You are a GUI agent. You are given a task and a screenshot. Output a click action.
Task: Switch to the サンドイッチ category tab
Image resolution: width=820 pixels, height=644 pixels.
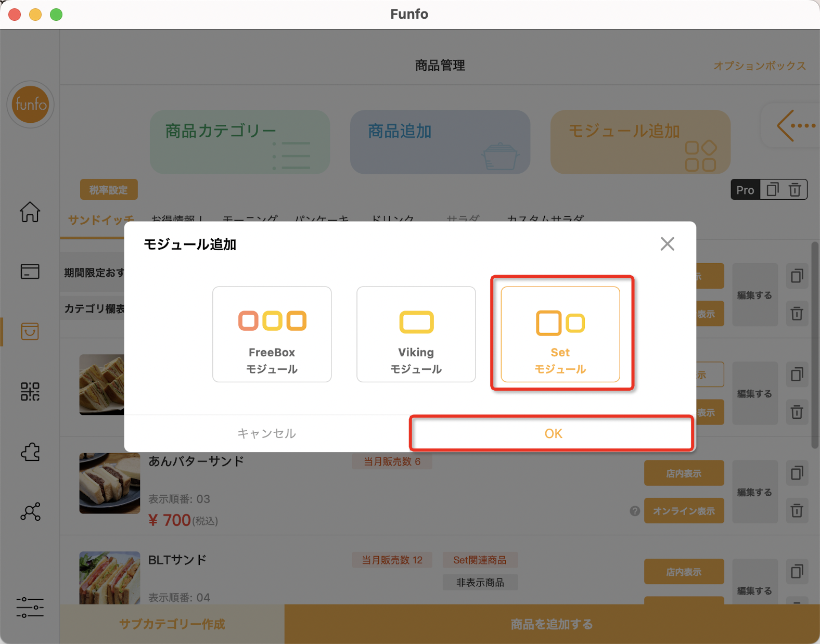pos(100,220)
